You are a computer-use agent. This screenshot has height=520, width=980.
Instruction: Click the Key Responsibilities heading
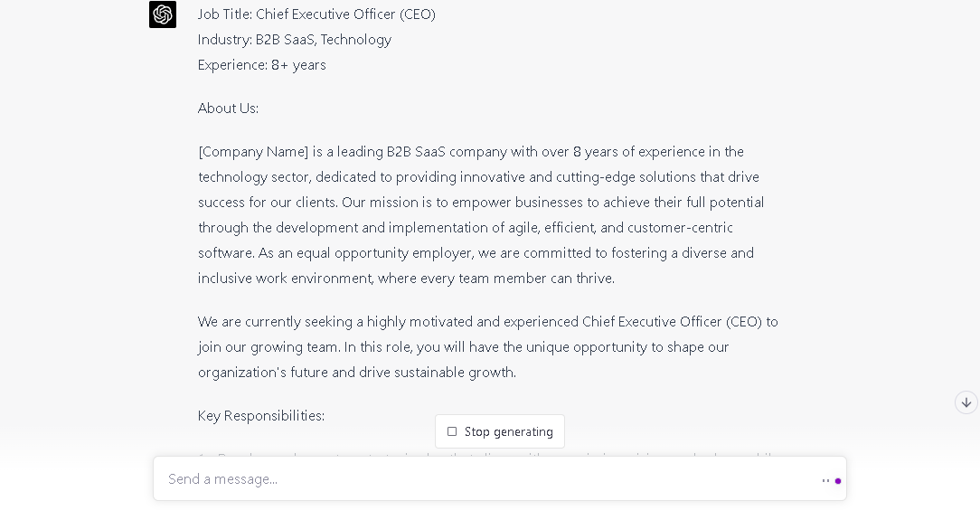pyautogui.click(x=261, y=416)
